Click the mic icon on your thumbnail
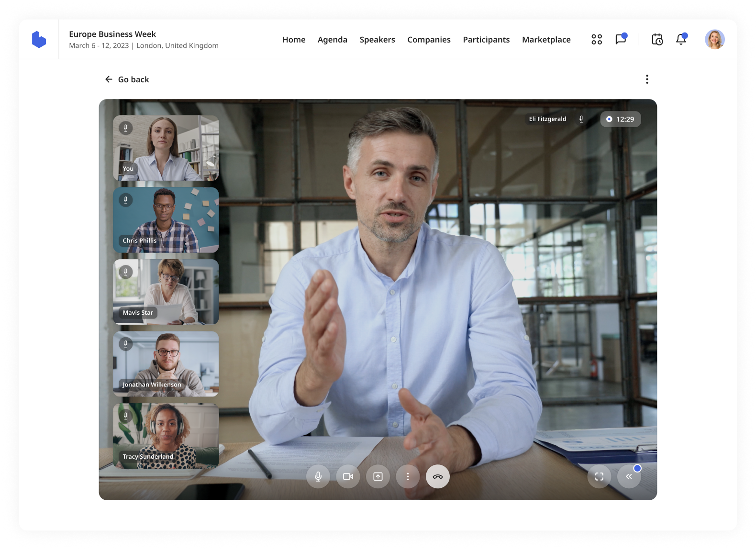The width and height of the screenshot is (756, 550). (126, 128)
